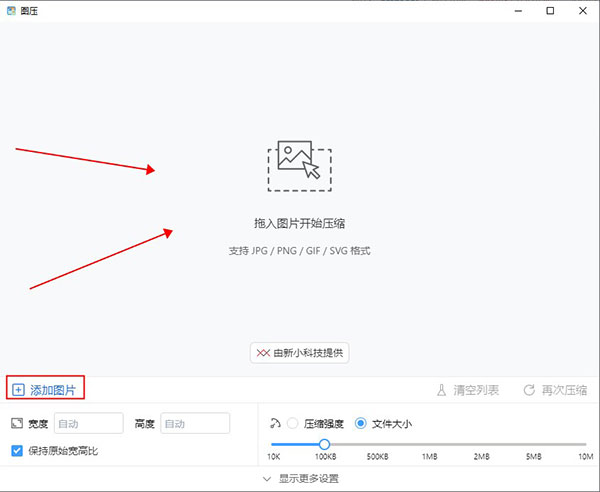The height and width of the screenshot is (492, 600).
Task: Select the 压缩强度 radio button
Action: tap(293, 424)
